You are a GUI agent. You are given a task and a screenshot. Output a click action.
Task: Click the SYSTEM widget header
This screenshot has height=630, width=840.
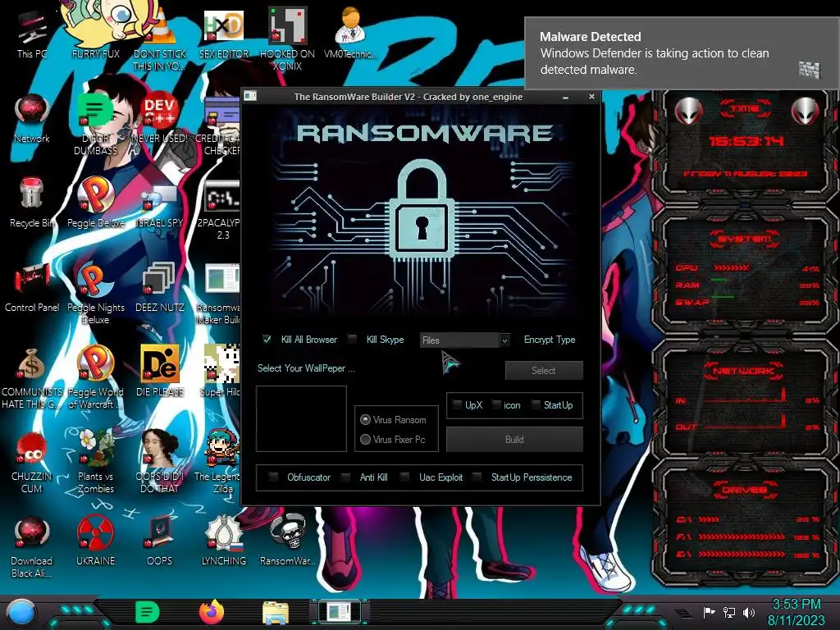[x=744, y=239]
